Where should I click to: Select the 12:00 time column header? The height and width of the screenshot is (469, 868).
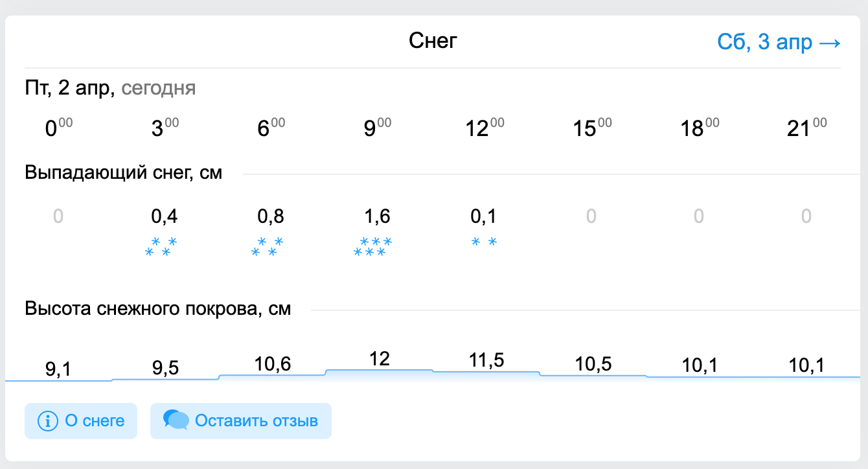[x=485, y=128]
